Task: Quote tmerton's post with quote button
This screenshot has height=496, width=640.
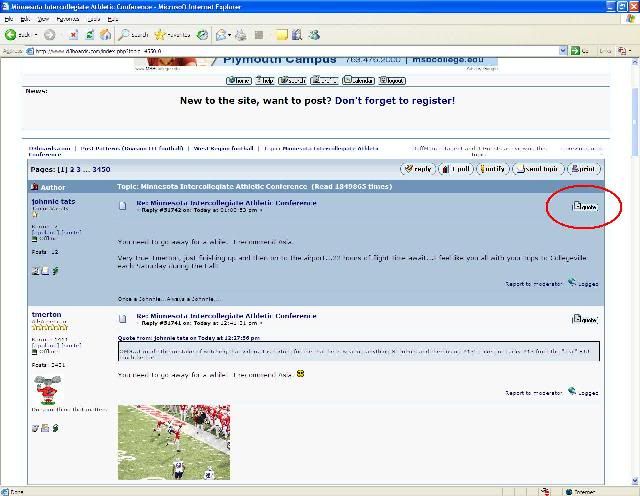Action: coord(585,319)
